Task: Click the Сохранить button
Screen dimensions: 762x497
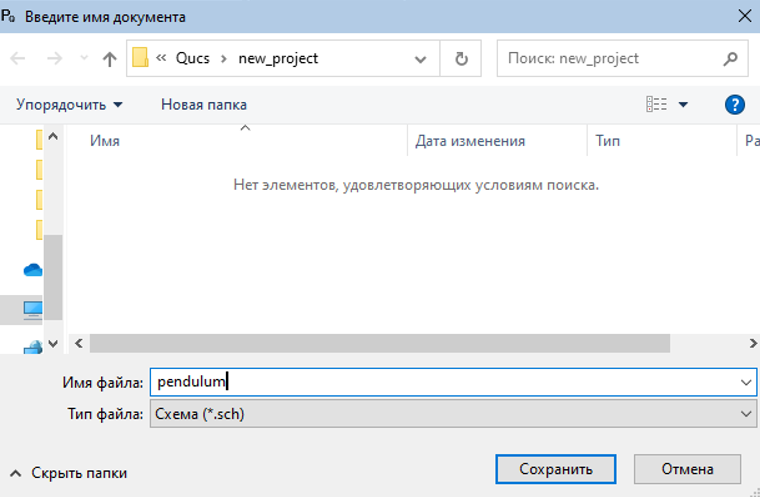Action: [555, 469]
